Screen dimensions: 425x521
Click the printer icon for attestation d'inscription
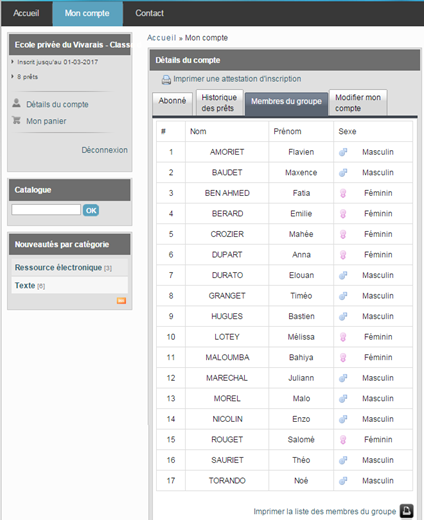(x=166, y=80)
